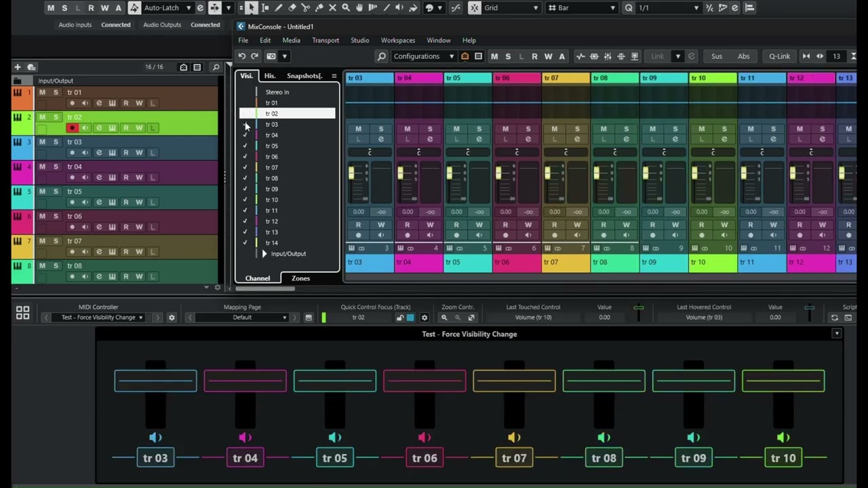The image size is (868, 488).
Task: Open the Link group dropdown arrow
Action: [x=677, y=56]
